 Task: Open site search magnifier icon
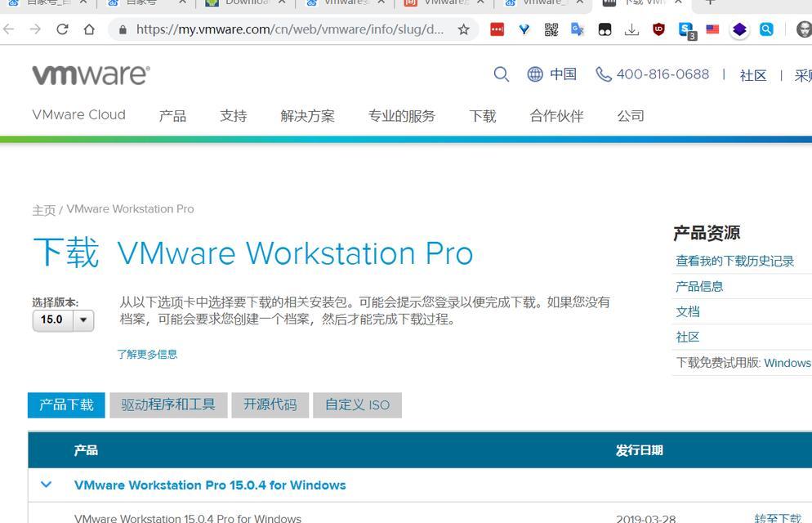[x=502, y=74]
